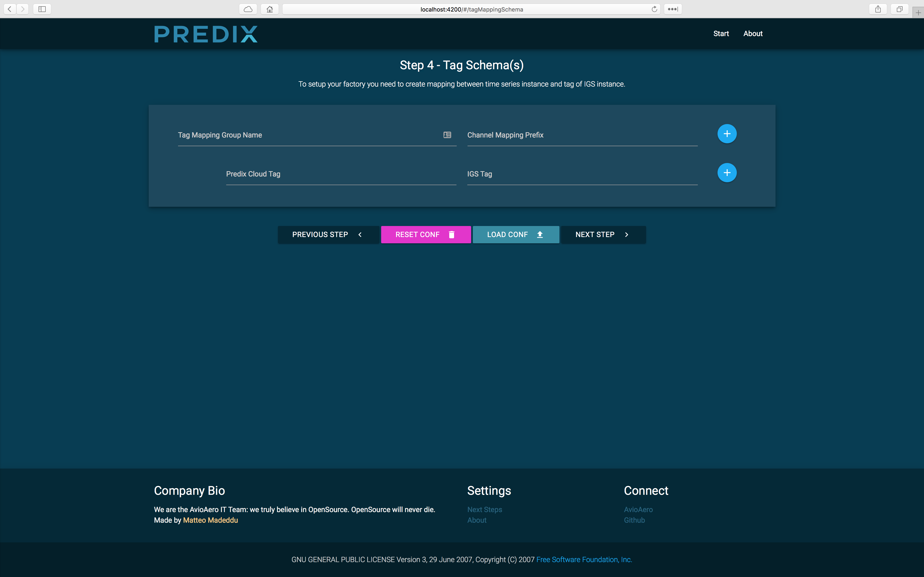The height and width of the screenshot is (577, 924).
Task: Open the Start menu item
Action: tap(721, 34)
